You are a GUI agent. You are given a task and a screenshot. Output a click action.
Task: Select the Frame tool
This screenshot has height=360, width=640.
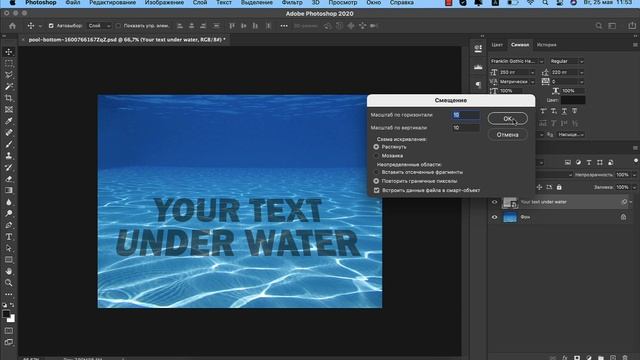pos(9,109)
